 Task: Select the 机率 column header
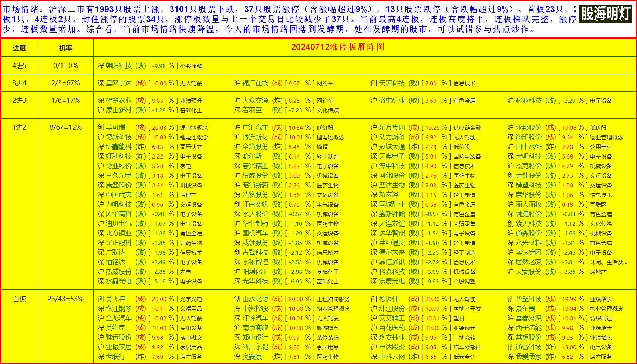[x=65, y=48]
